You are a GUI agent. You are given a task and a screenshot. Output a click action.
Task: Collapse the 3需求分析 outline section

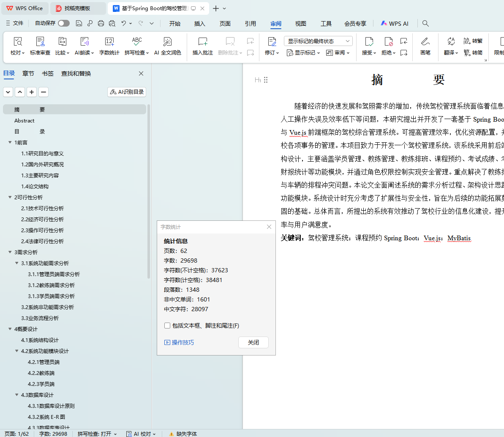pos(10,252)
